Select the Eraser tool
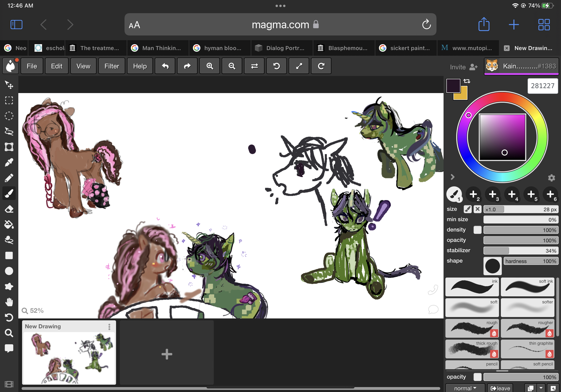 coord(9,209)
